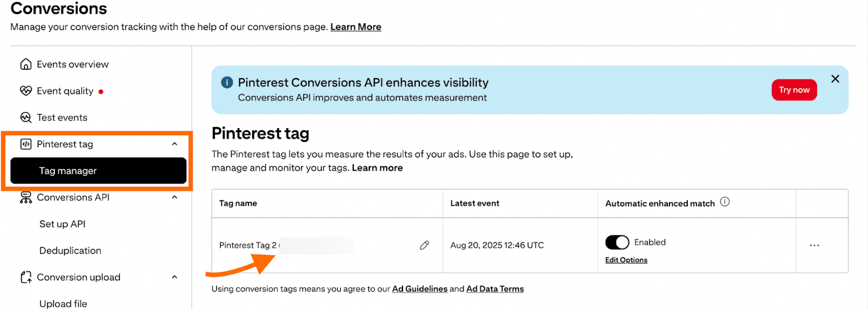Click the Pinterest tag code icon
Viewport: 868px width, 309px height.
coord(25,144)
